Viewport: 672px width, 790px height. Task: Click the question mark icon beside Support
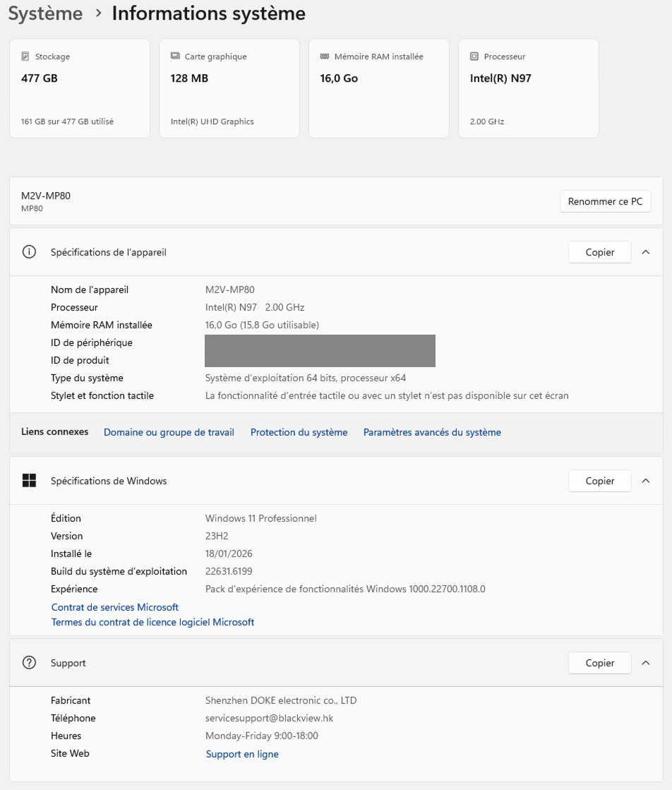[x=29, y=662]
